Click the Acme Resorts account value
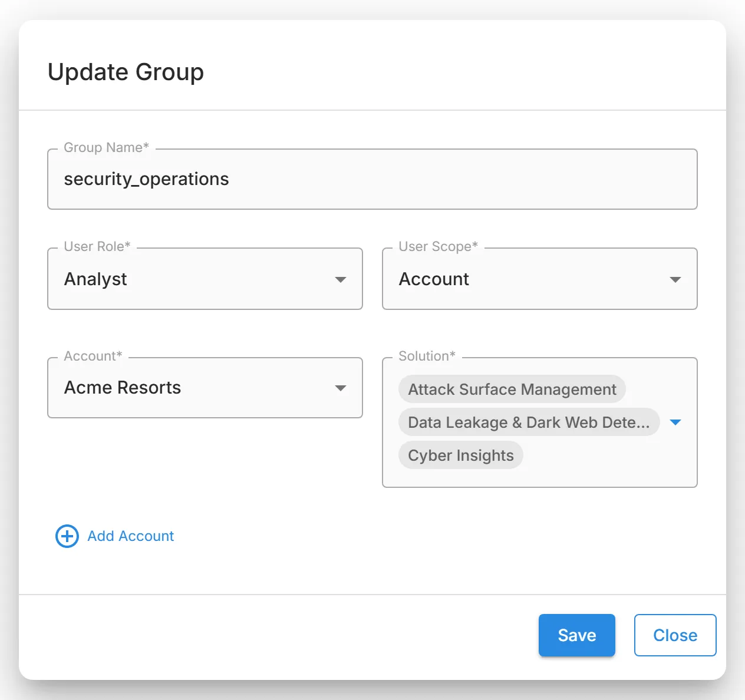The image size is (745, 700). 123,388
